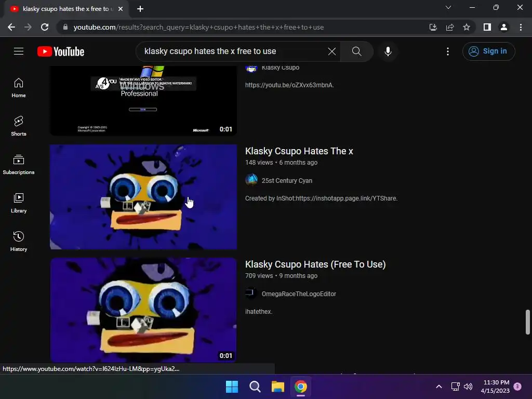Viewport: 532px width, 399px height.
Task: Open Home in the sidebar
Action: [x=19, y=88]
